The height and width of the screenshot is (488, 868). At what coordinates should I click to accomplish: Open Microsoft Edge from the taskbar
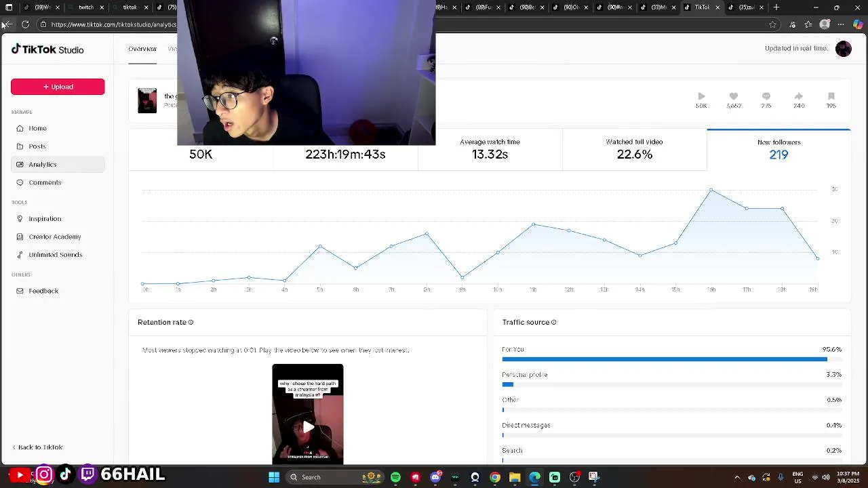coord(535,477)
